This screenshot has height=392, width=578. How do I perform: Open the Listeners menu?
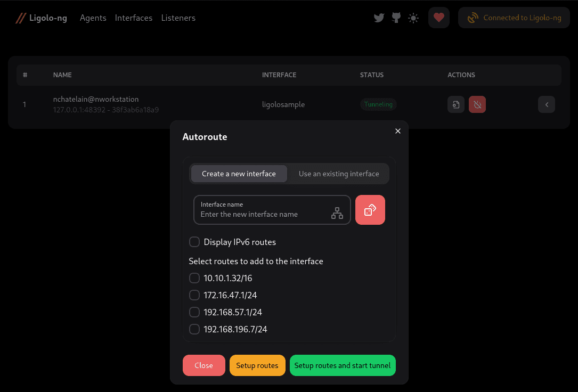178,18
